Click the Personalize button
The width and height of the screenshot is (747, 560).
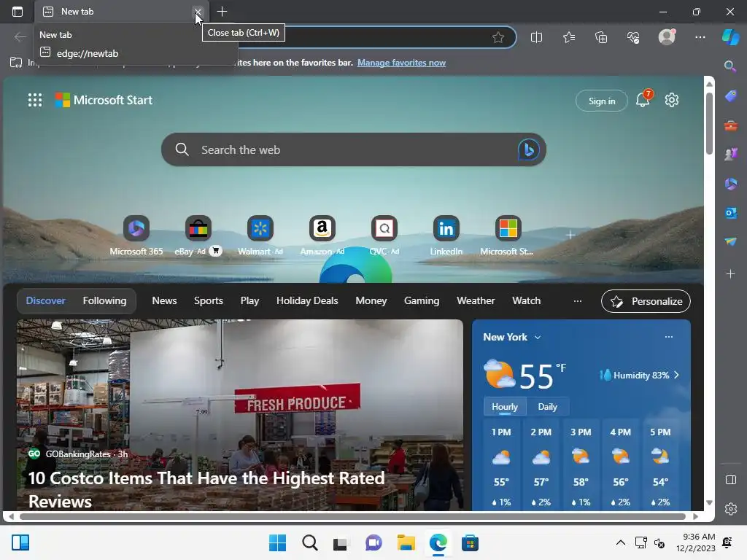(x=646, y=301)
